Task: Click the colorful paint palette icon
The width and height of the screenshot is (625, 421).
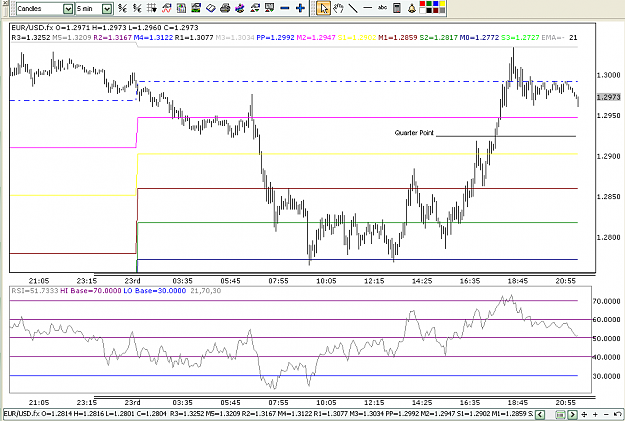Action: click(240, 8)
